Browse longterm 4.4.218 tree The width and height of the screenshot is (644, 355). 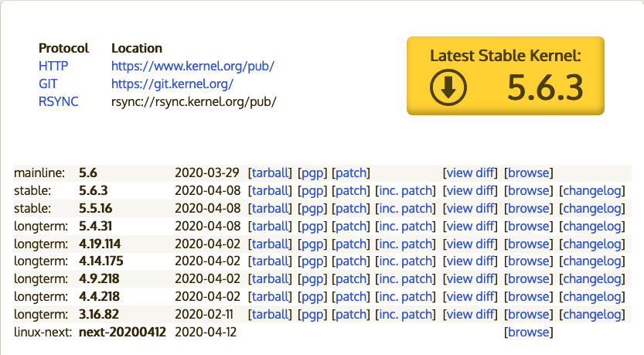(529, 296)
